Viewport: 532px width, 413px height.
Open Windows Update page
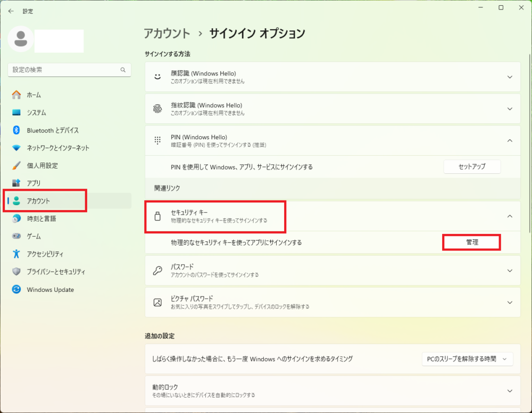click(50, 290)
